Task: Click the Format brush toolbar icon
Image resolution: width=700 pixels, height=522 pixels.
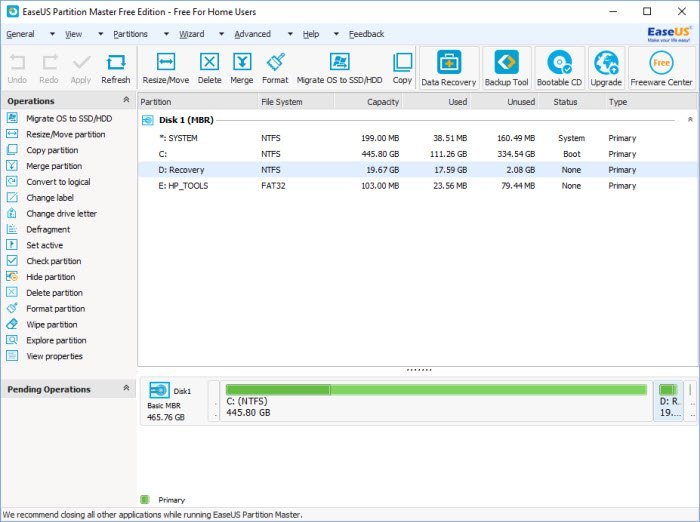Action: tap(275, 62)
